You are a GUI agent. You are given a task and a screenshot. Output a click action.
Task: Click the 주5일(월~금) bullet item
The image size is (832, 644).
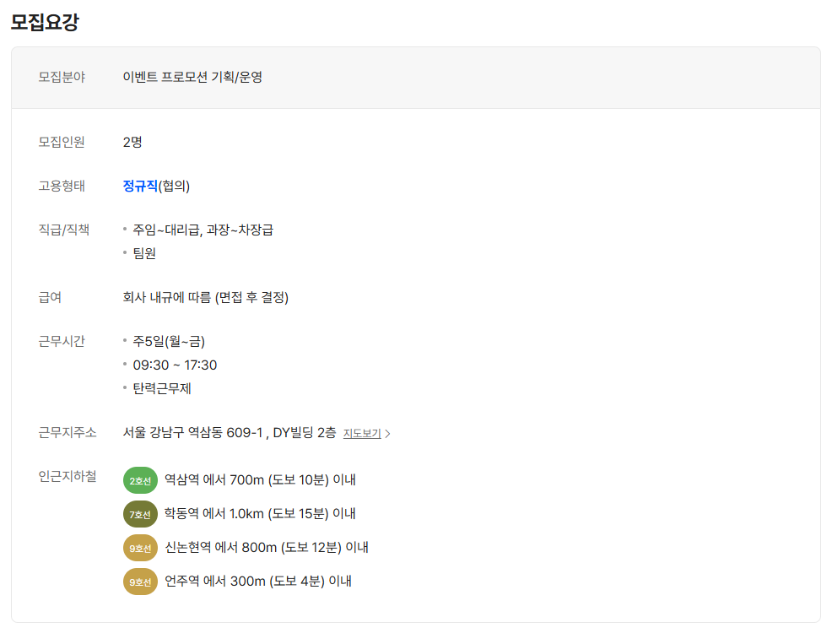[169, 341]
